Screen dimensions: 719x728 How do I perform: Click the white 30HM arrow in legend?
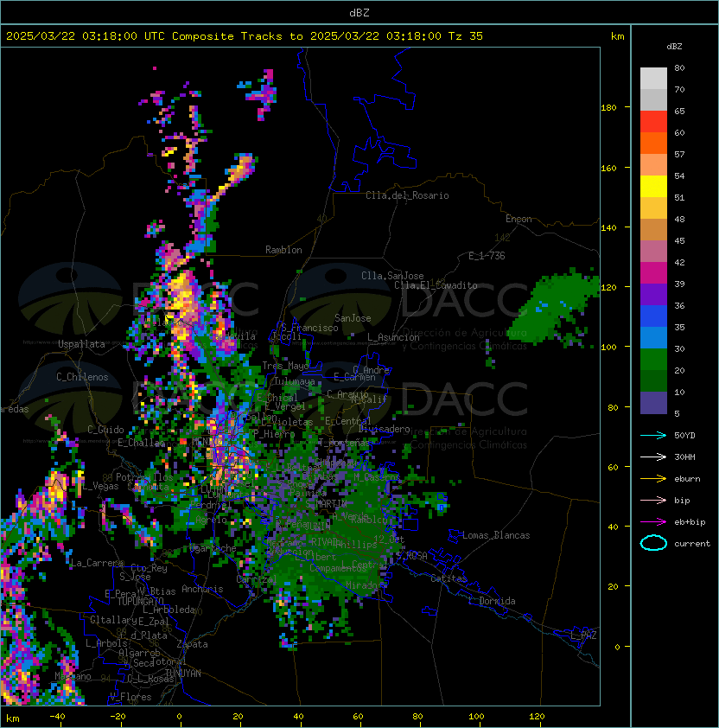(653, 457)
